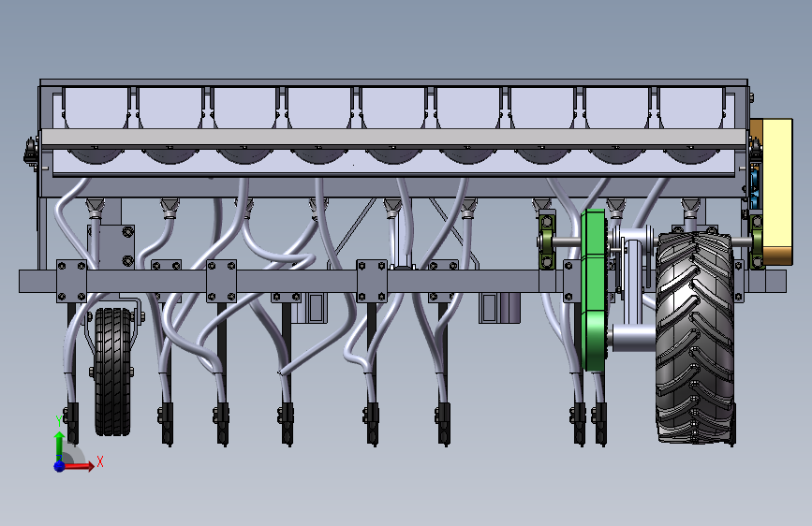Click the blue Z axis ball of triad
Screen dimensions: 812x526
(x=60, y=466)
